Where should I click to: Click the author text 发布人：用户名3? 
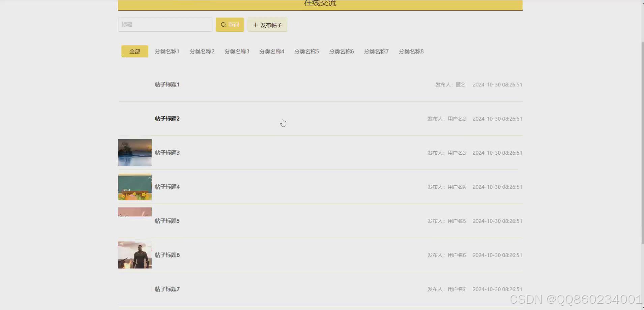(x=446, y=153)
